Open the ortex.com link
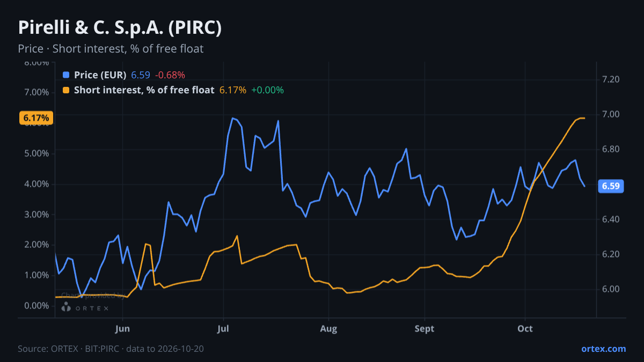644x362 pixels. pos(603,349)
